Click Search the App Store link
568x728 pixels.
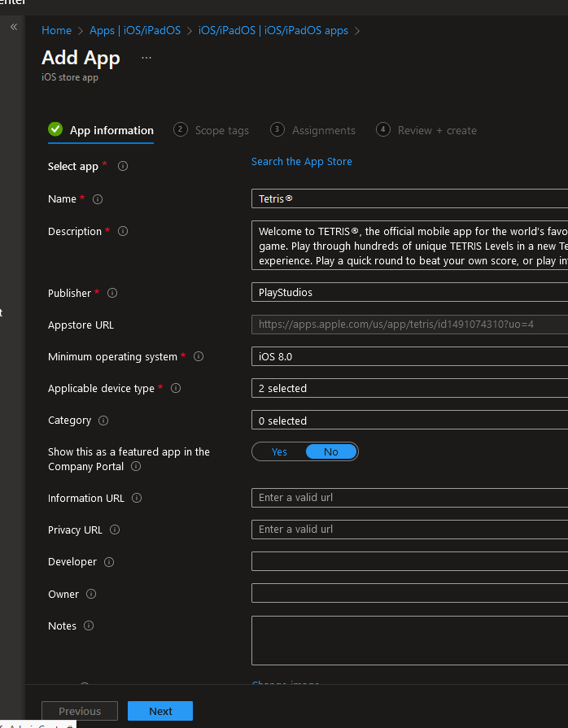point(302,162)
